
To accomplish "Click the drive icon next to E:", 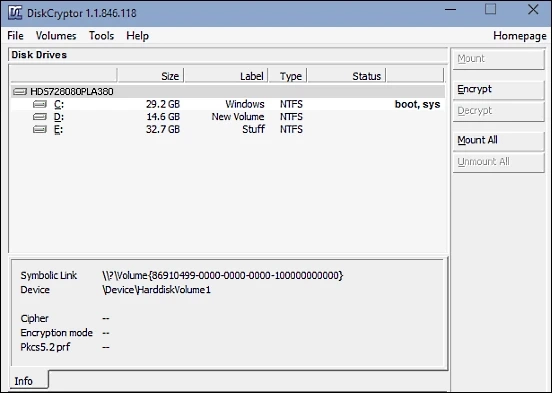I will coord(40,130).
